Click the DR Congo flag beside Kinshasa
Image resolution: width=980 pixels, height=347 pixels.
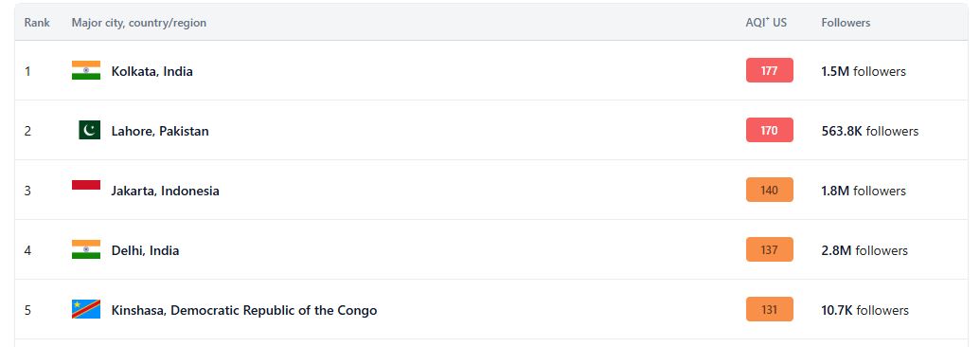(x=86, y=309)
